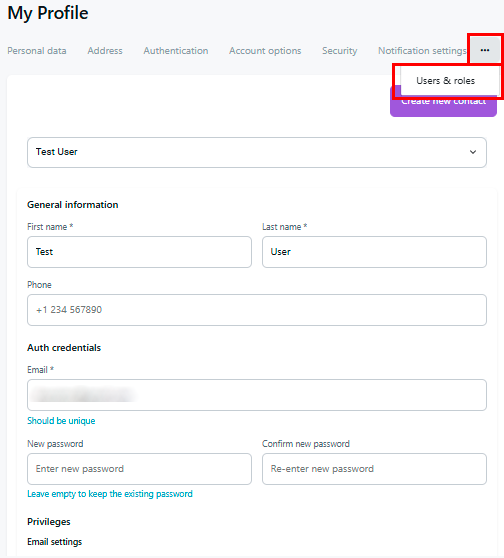Click the Re-enter new password field

(374, 469)
